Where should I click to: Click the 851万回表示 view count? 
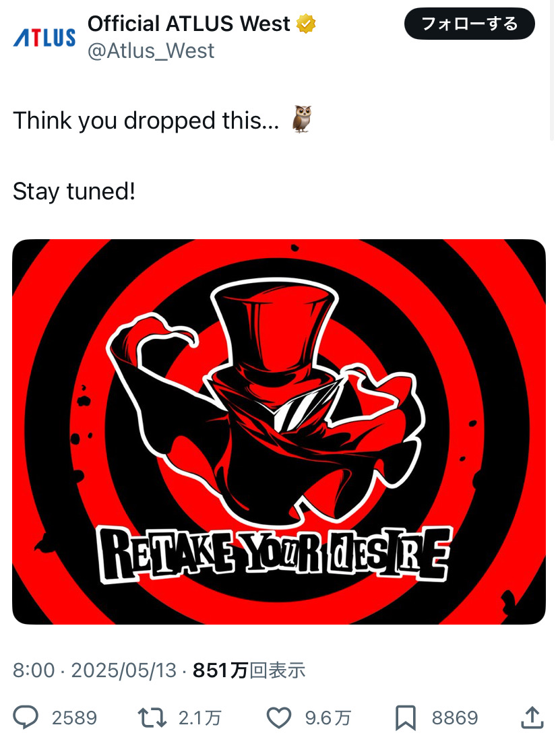(249, 670)
